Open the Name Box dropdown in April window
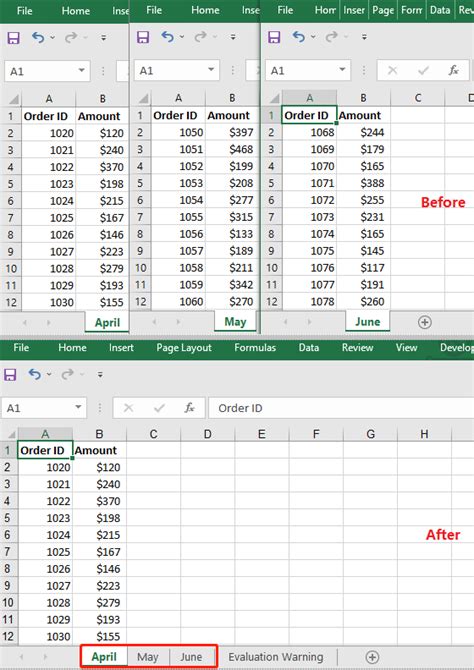 pos(82,71)
